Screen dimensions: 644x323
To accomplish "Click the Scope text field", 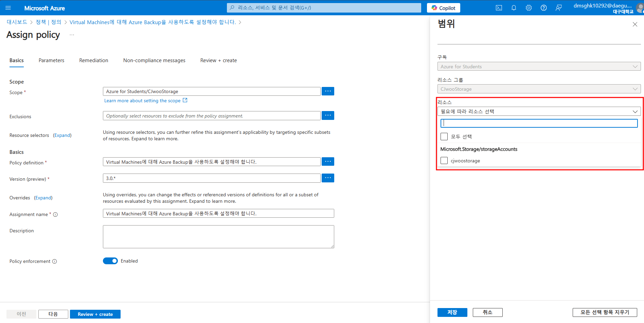I will tap(212, 91).
